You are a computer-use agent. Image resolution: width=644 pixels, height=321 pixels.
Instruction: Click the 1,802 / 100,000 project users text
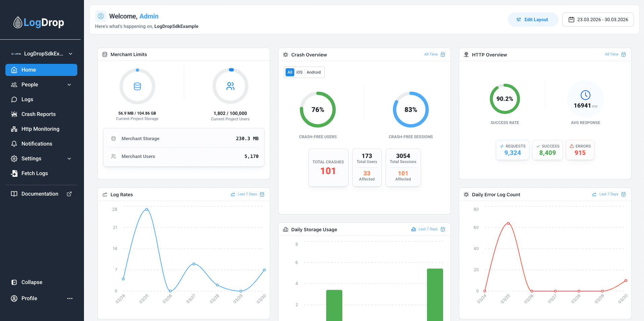tap(230, 113)
